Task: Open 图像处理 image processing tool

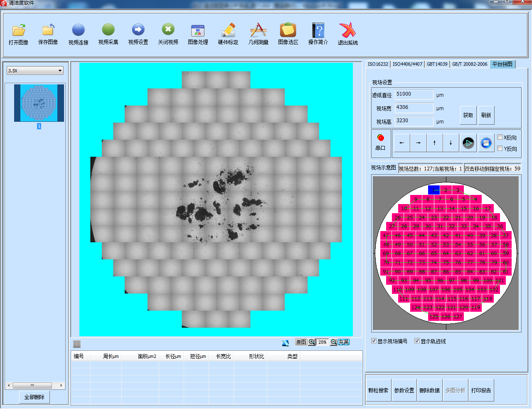Action: tap(198, 34)
